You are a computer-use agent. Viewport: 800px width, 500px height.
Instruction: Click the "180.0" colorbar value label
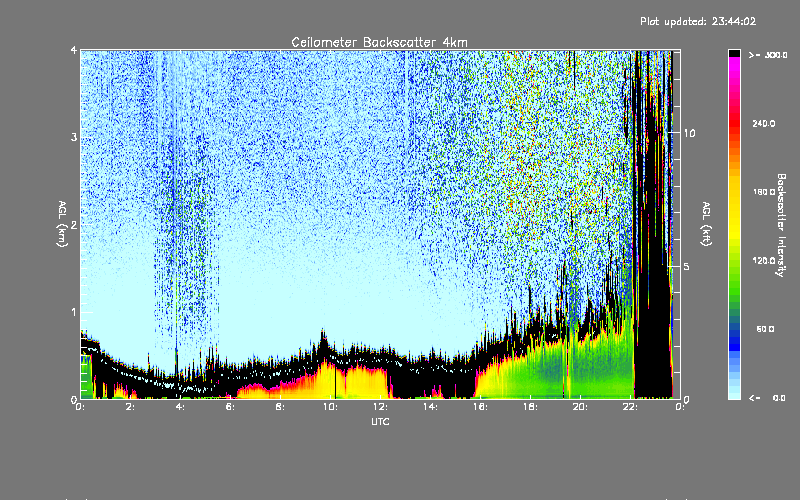(x=764, y=192)
